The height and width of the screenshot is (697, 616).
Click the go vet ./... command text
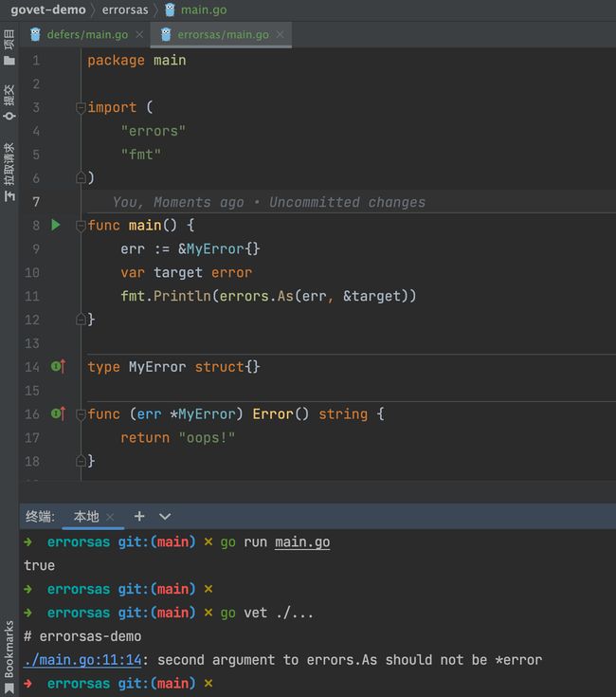[267, 613]
